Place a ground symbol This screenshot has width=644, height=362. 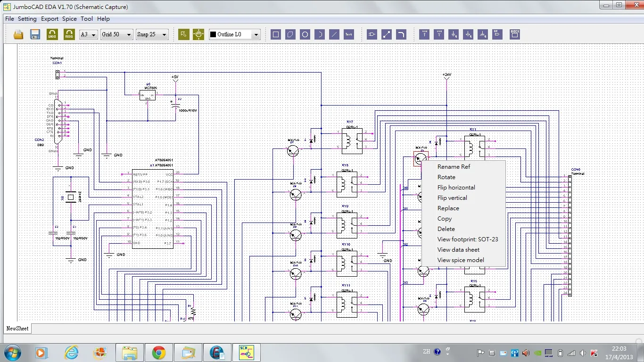point(453,34)
